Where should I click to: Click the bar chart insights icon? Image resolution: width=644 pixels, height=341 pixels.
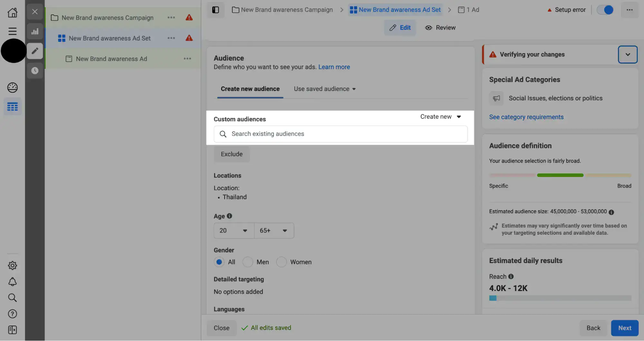coord(35,31)
